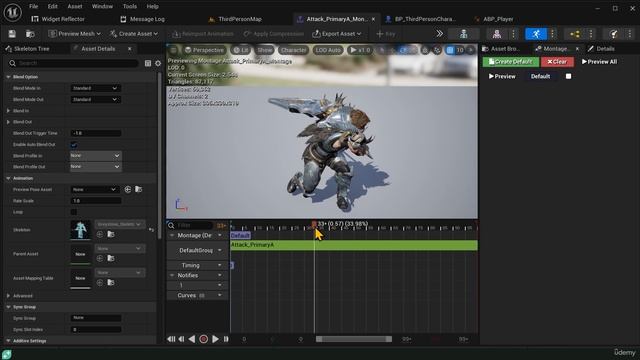Image resolution: width=640 pixels, height=360 pixels.
Task: Click the red Clear button
Action: (x=557, y=62)
